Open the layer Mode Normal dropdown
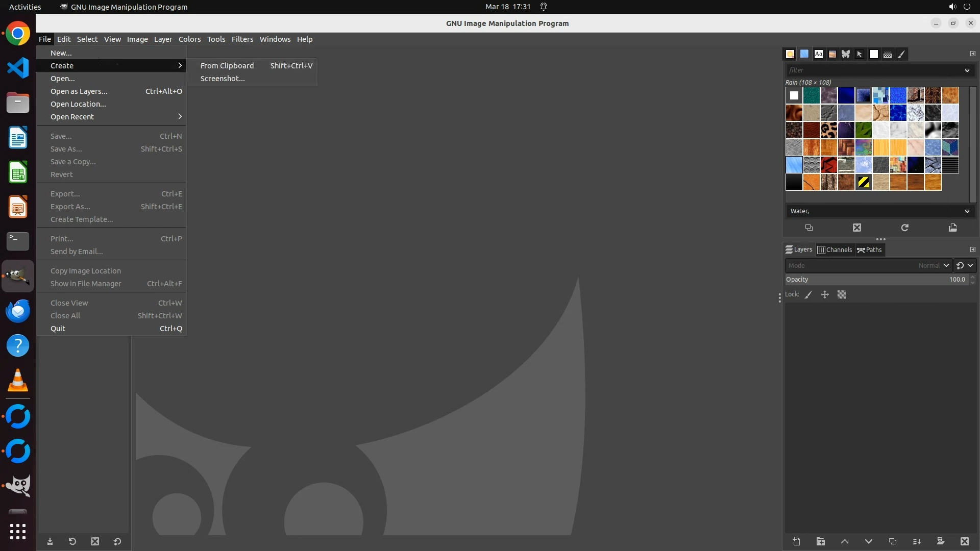 pyautogui.click(x=933, y=265)
